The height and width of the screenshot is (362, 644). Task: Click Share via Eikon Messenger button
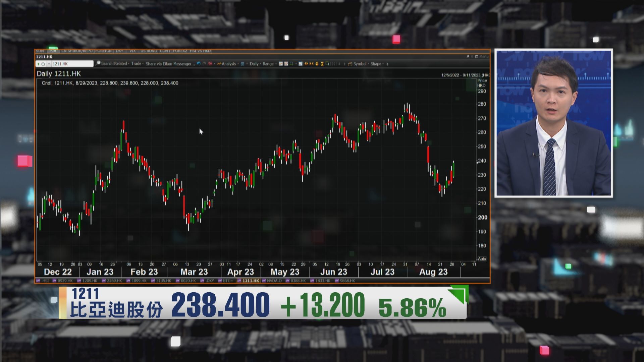tap(170, 64)
